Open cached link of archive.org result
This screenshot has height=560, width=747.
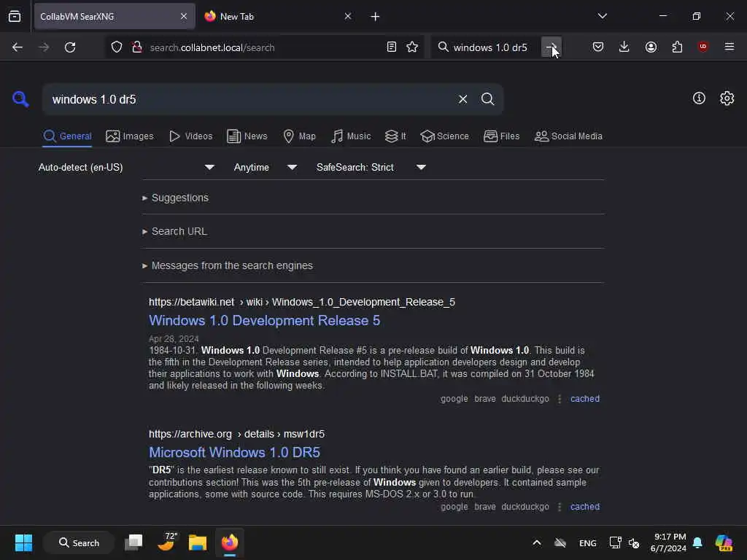(x=584, y=507)
